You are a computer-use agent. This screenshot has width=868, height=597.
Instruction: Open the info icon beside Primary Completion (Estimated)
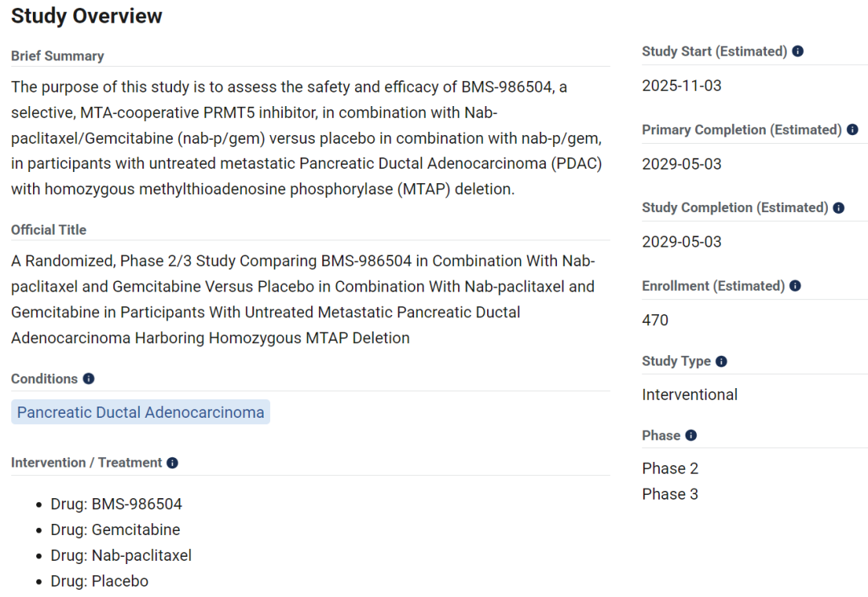point(853,129)
